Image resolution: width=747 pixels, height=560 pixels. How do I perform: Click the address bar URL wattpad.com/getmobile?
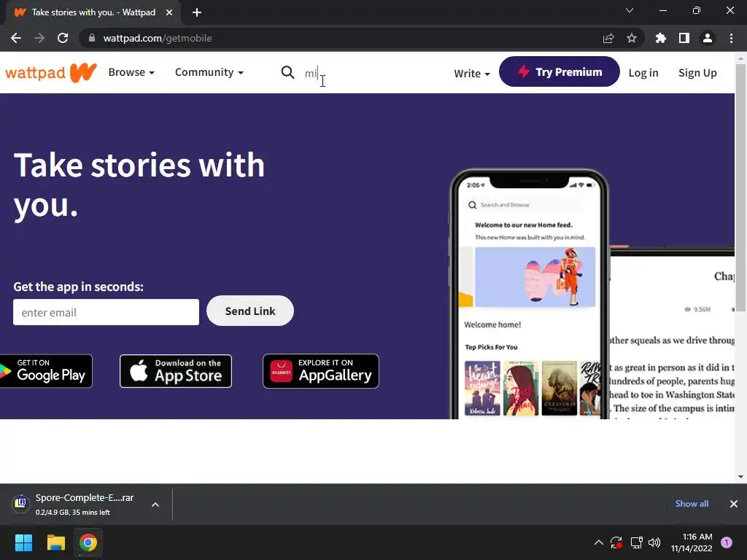coord(158,38)
